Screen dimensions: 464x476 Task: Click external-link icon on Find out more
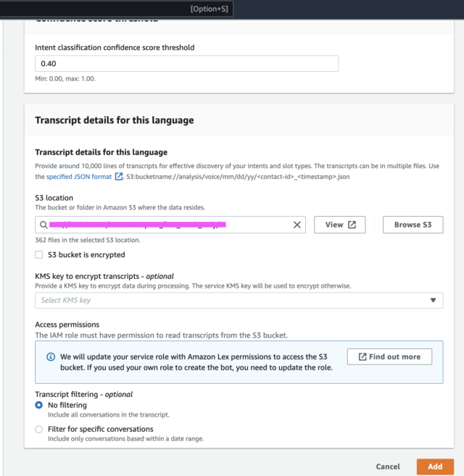point(362,356)
